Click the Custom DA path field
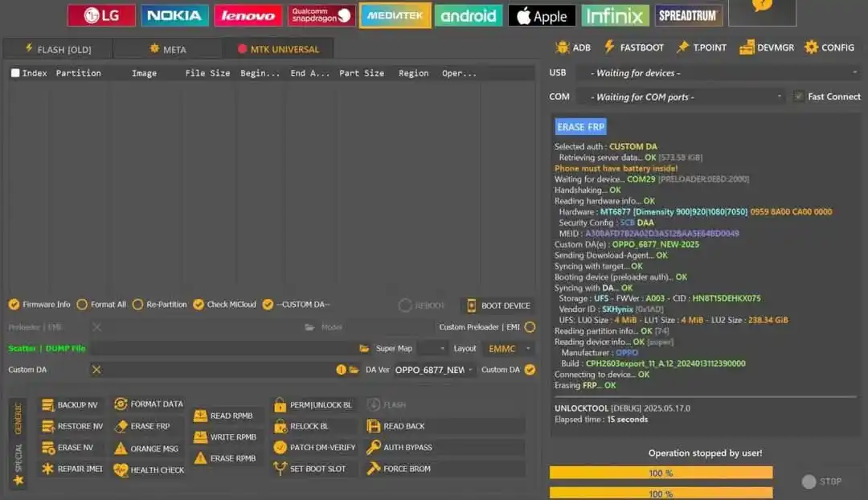 [x=219, y=369]
